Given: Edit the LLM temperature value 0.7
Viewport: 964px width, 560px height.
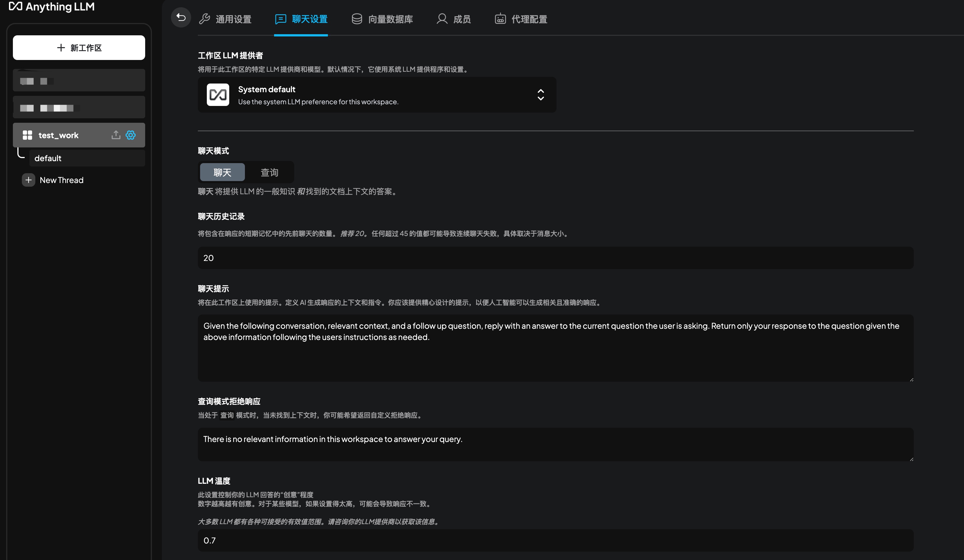Looking at the screenshot, I should pyautogui.click(x=555, y=540).
